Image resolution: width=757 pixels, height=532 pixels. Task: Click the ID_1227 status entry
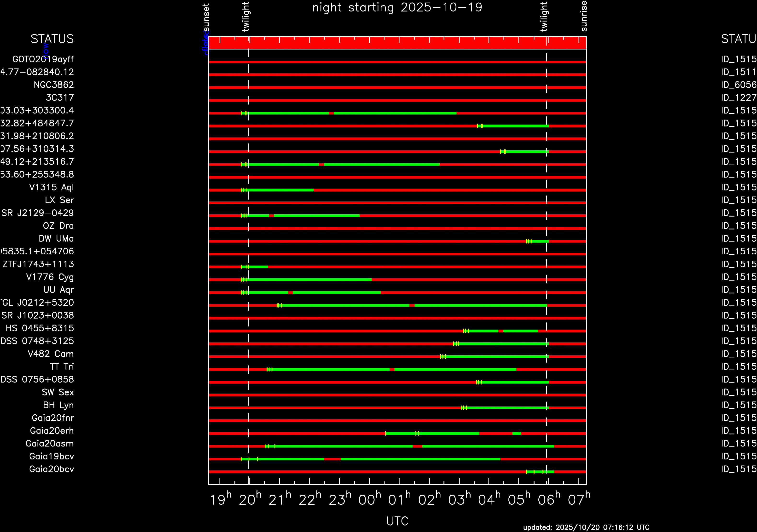click(x=738, y=98)
